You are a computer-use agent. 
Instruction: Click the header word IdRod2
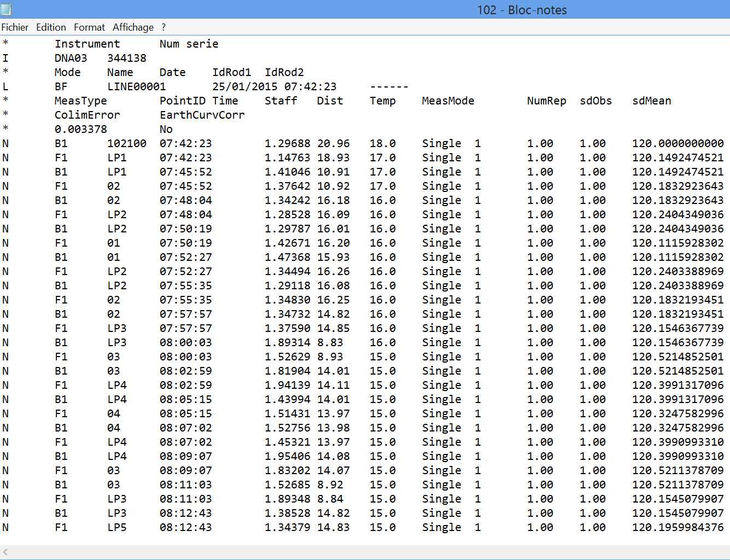pyautogui.click(x=284, y=72)
